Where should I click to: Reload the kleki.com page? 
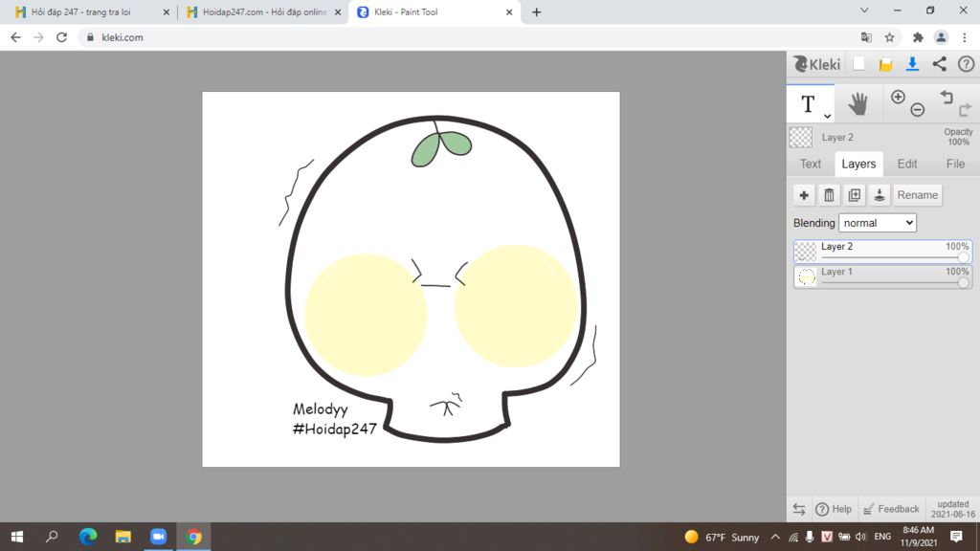61,37
